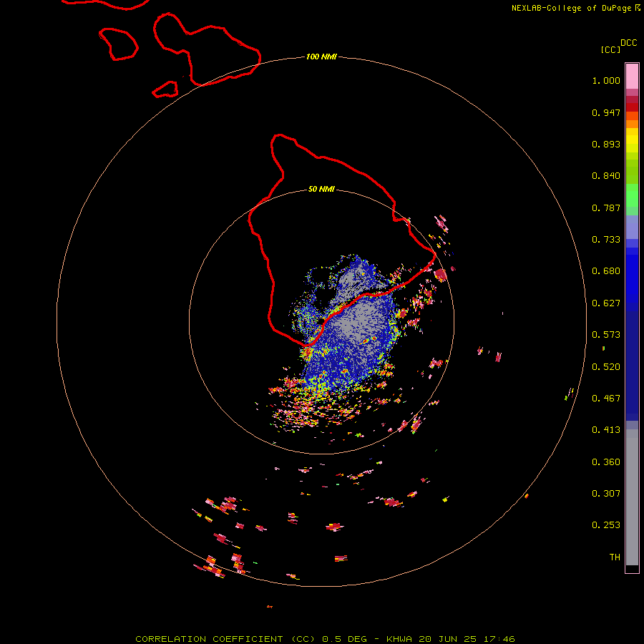644x644 pixels.
Task: Click the NEXLAB-College of DuPage label
Action: coord(571,8)
